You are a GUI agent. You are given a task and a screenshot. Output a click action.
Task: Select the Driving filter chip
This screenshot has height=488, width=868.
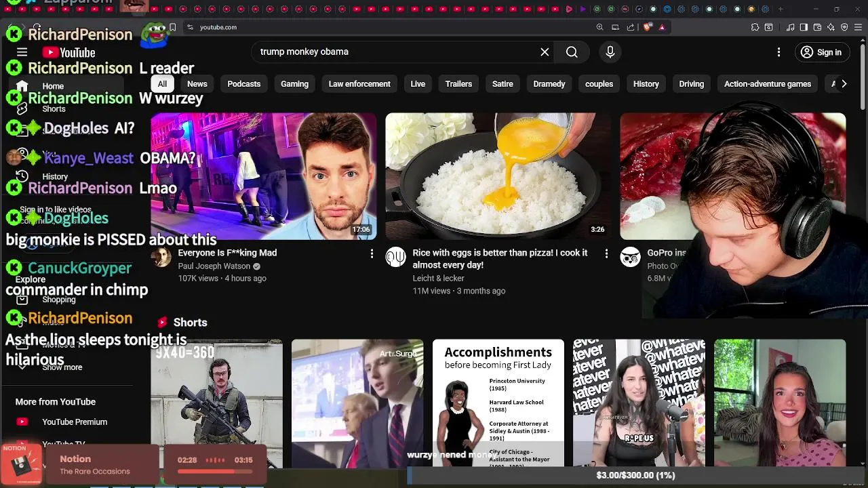[692, 84]
